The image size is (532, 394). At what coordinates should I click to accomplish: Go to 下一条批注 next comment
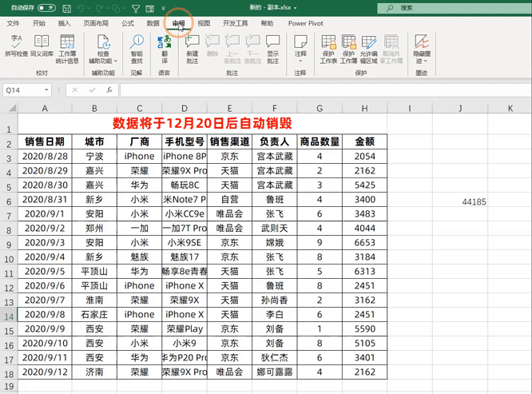(252, 49)
